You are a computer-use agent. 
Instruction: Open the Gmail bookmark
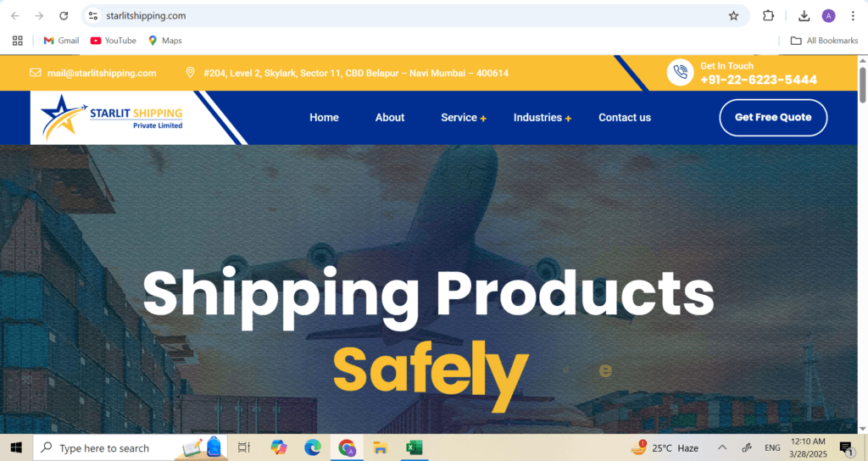click(61, 41)
